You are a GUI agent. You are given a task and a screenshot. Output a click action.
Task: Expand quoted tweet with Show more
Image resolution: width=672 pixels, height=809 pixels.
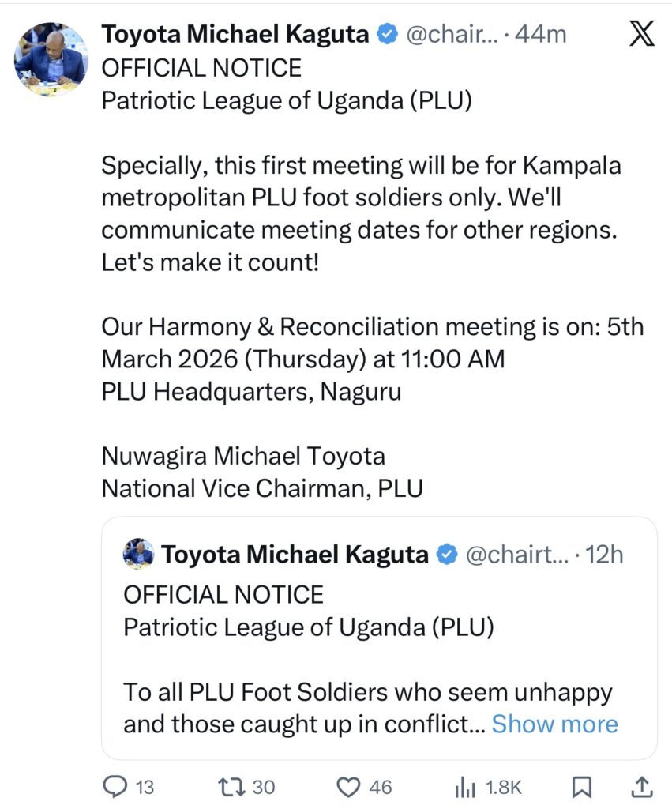pyautogui.click(x=554, y=724)
